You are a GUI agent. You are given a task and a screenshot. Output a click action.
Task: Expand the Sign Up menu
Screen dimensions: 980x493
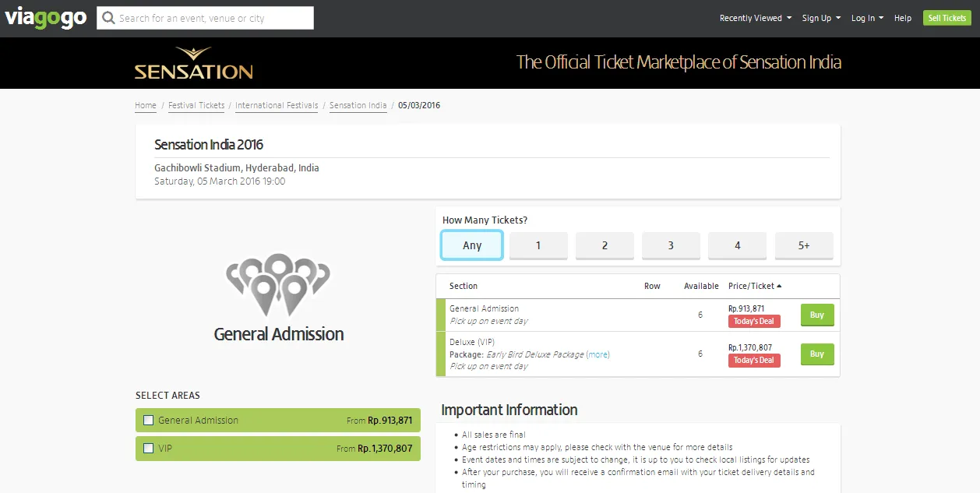[821, 18]
